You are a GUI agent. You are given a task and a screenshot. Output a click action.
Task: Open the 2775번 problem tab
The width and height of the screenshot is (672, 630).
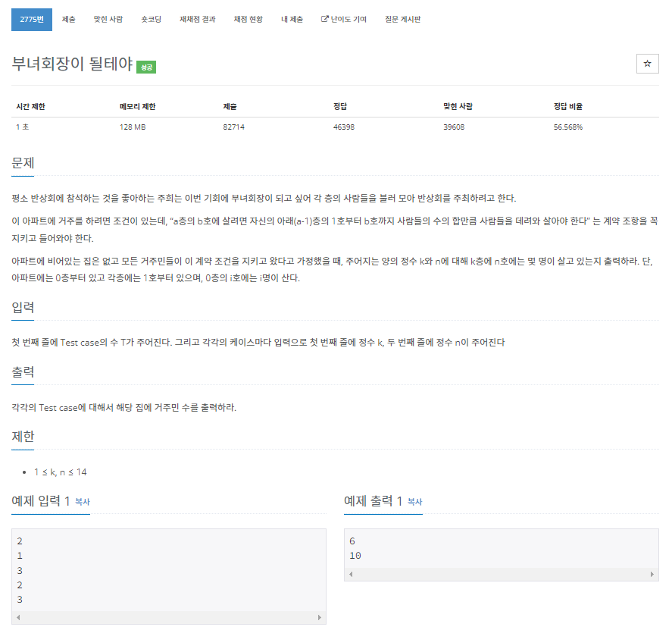pyautogui.click(x=32, y=19)
